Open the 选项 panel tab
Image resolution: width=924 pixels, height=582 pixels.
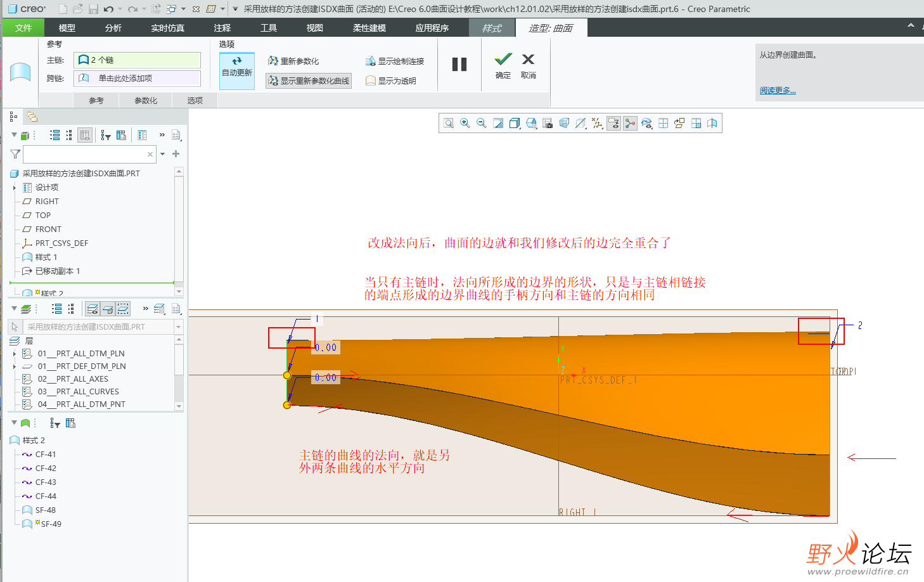[x=195, y=100]
